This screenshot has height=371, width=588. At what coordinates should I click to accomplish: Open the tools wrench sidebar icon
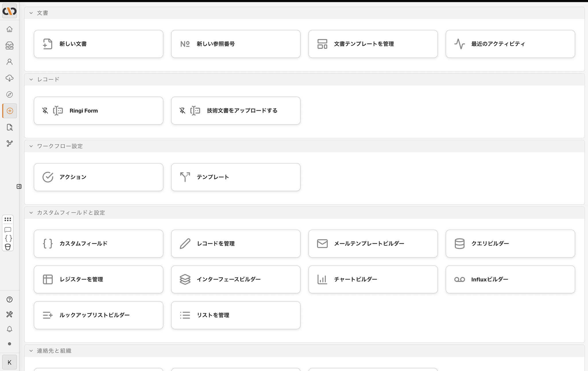(x=9, y=314)
